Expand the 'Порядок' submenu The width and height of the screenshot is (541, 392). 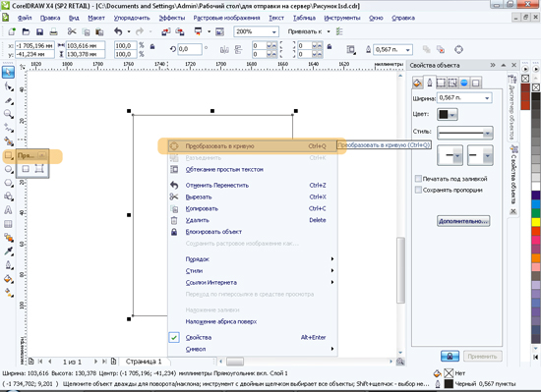(253, 259)
